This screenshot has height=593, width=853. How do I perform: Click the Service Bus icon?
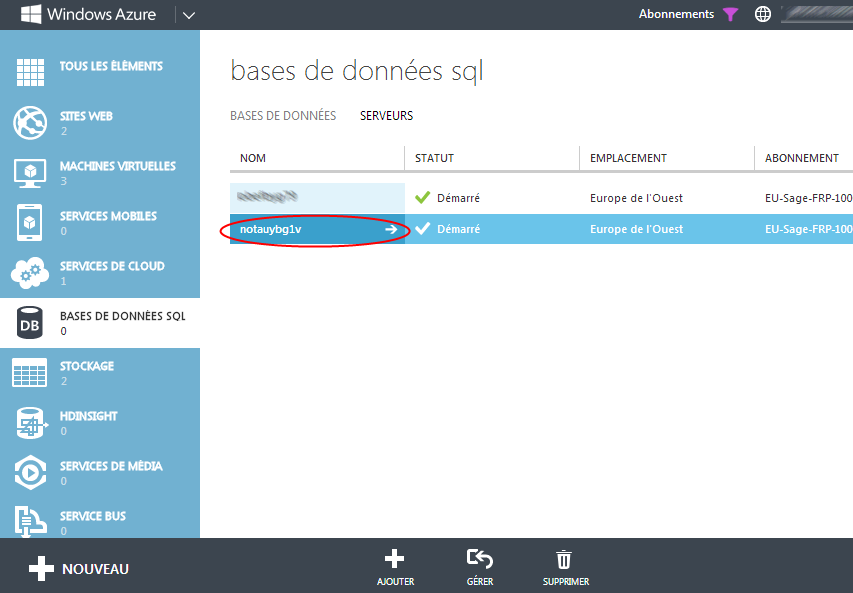(30, 521)
